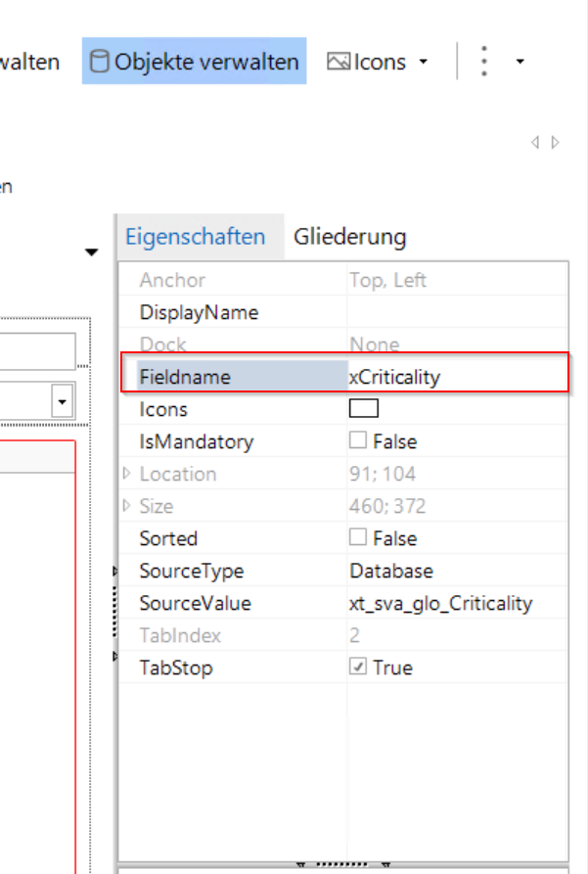Enable the Sorted checkbox
The height and width of the screenshot is (874, 588).
(358, 537)
